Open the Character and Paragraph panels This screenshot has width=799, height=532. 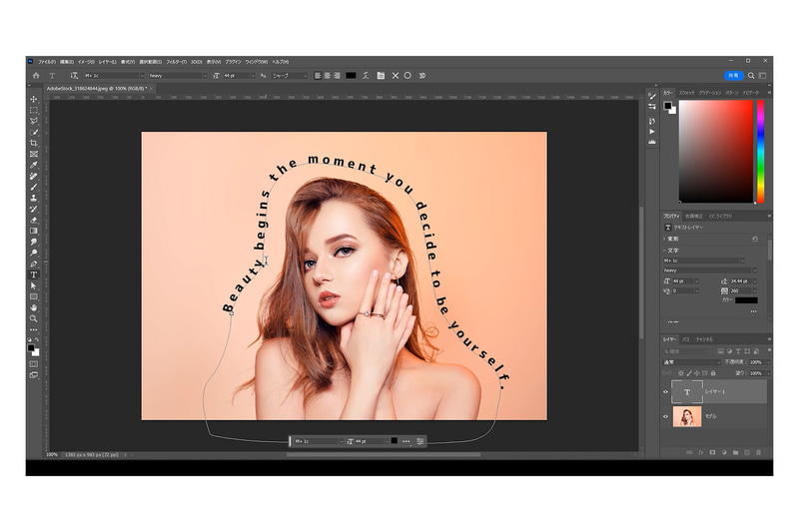pos(381,75)
